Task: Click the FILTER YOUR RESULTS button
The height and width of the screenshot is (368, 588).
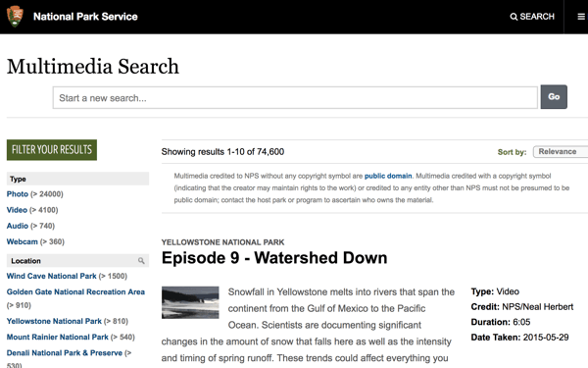Action: coord(52,150)
